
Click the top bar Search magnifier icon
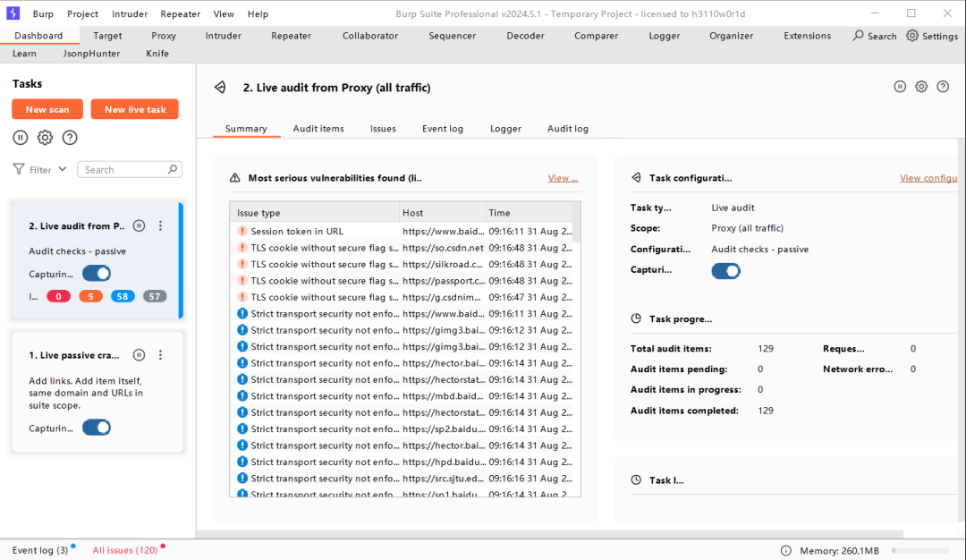858,36
